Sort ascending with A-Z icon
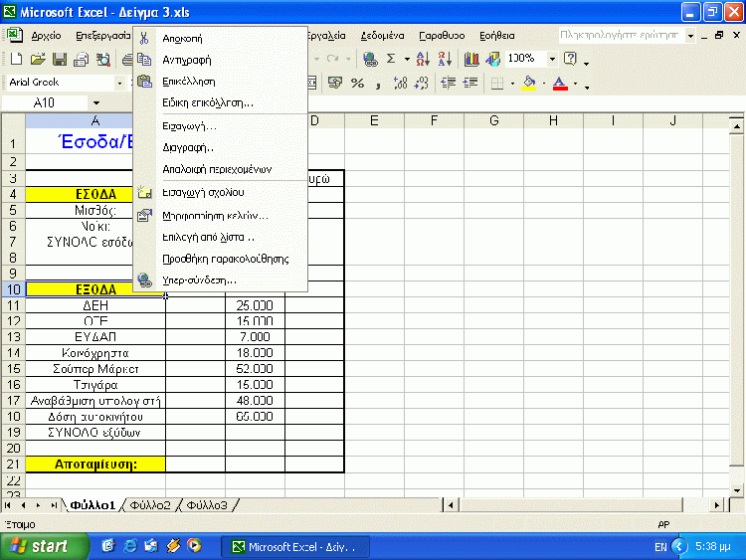 click(x=423, y=59)
